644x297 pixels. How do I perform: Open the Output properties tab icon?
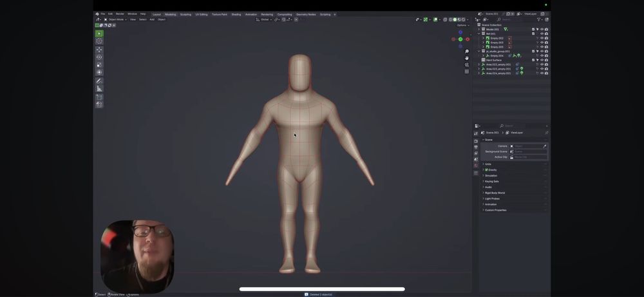pos(476,147)
